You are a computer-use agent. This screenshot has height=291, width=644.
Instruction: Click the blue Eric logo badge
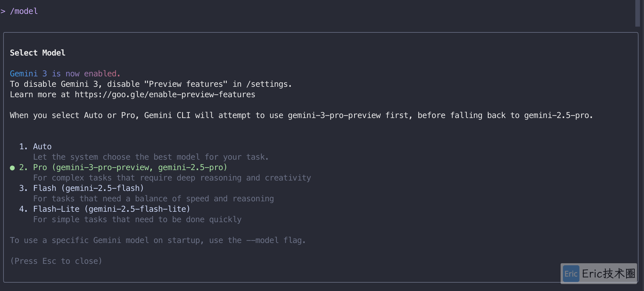571,274
